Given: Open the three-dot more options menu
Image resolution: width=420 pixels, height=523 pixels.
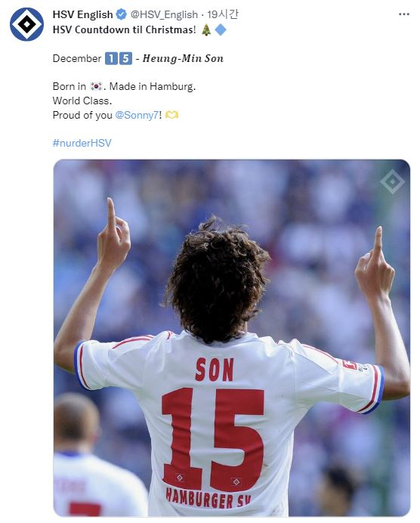Looking at the screenshot, I should [404, 14].
